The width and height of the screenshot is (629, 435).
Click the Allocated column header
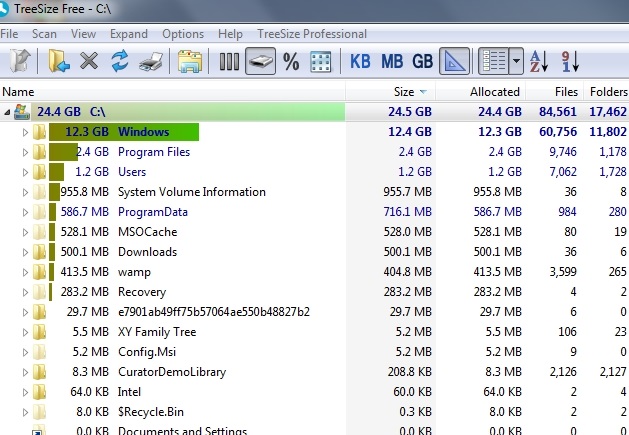tap(481, 91)
